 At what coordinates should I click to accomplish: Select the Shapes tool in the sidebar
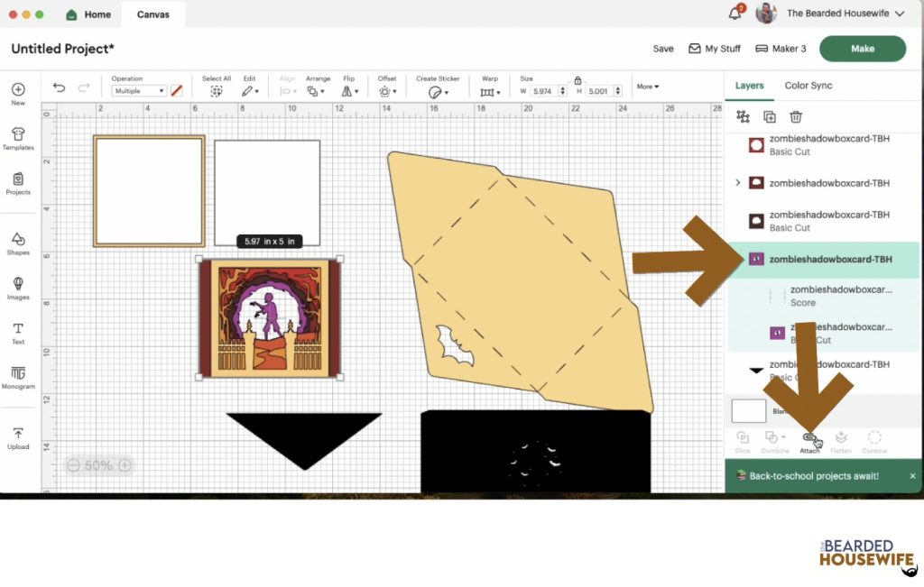pyautogui.click(x=18, y=243)
